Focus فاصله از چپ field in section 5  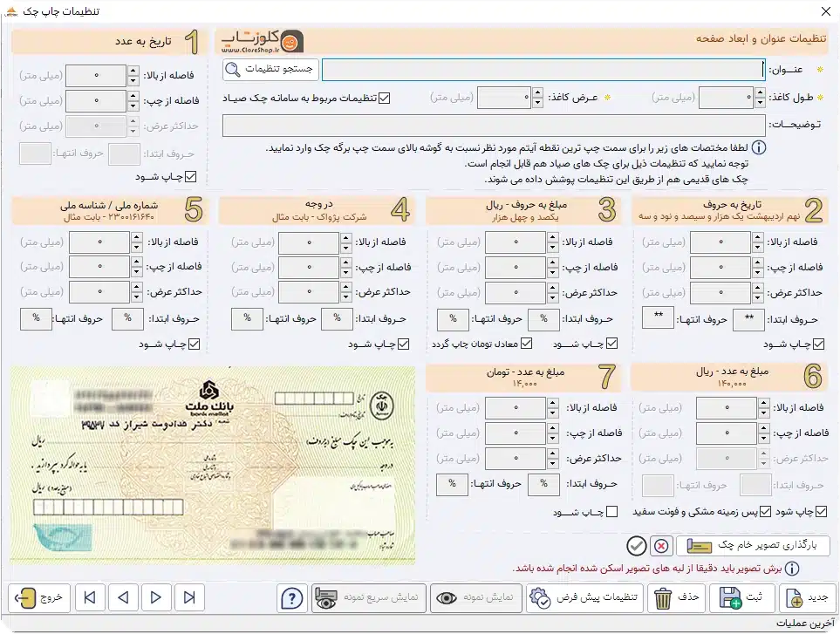pos(99,267)
